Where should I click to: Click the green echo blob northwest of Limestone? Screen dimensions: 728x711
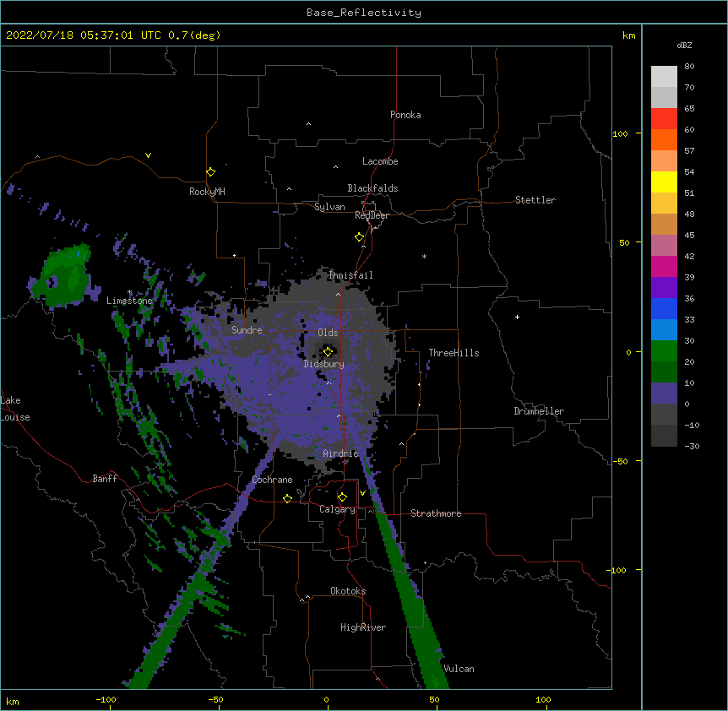tap(65, 278)
